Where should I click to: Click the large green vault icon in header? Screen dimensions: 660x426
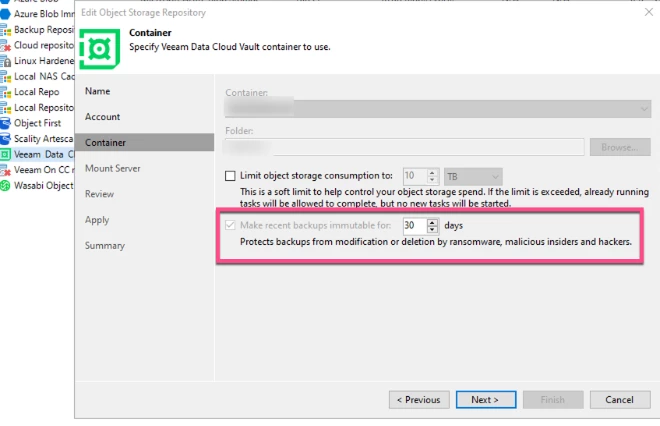(99, 49)
